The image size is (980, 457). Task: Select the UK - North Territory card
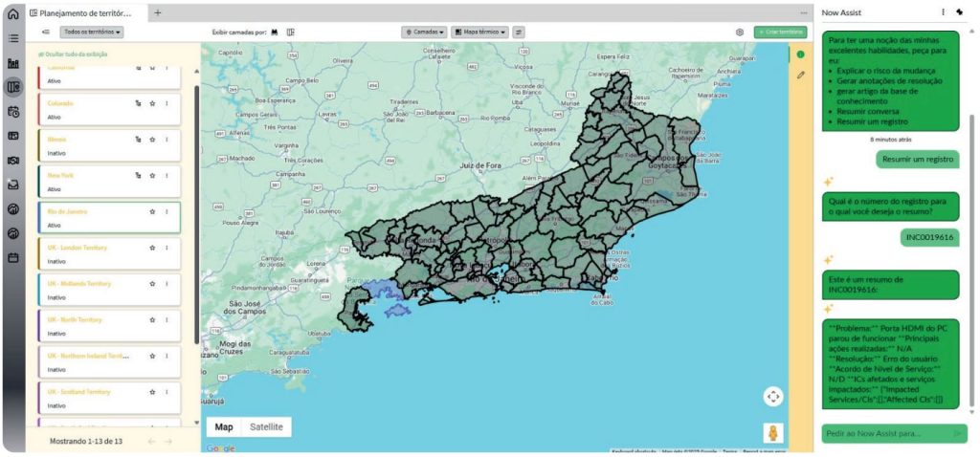pyautogui.click(x=109, y=326)
